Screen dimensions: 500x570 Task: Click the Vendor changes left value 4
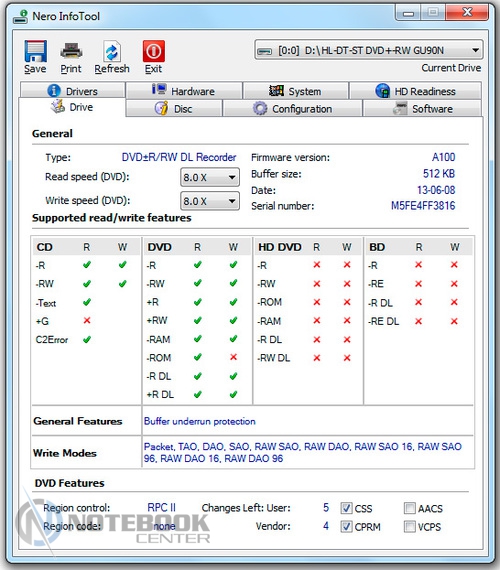click(x=326, y=526)
